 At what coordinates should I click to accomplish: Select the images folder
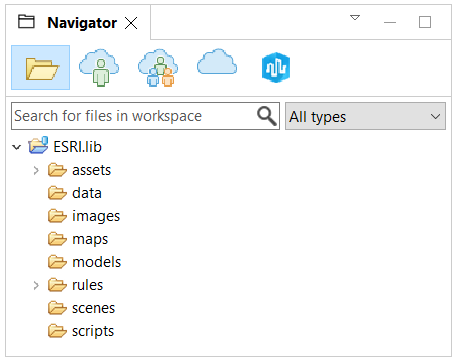84,216
